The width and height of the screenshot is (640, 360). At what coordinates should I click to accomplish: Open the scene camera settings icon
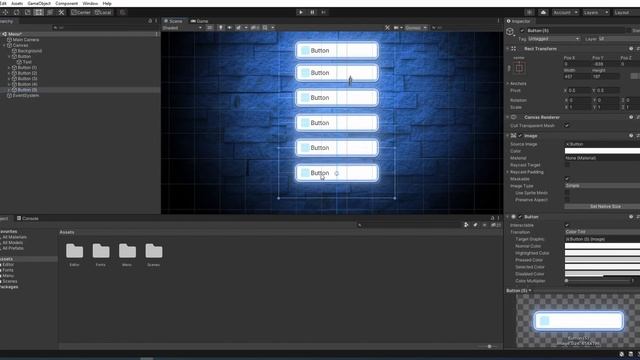click(x=396, y=28)
